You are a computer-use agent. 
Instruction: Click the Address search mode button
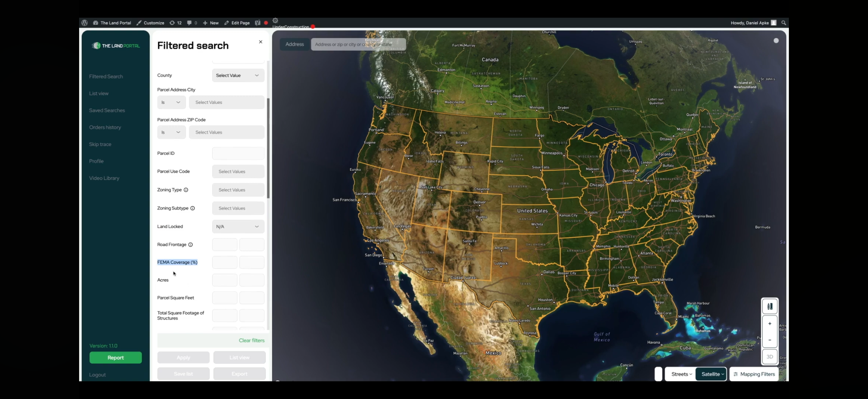coord(295,44)
